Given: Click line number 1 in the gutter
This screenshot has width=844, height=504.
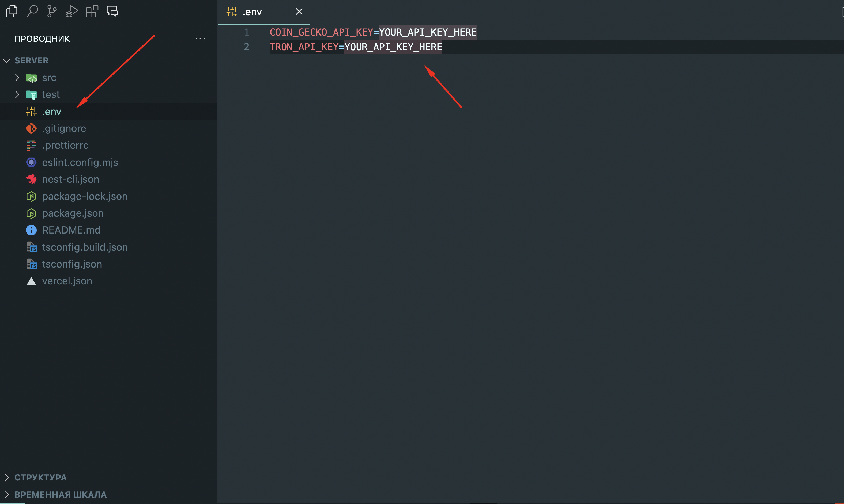Looking at the screenshot, I should 247,32.
